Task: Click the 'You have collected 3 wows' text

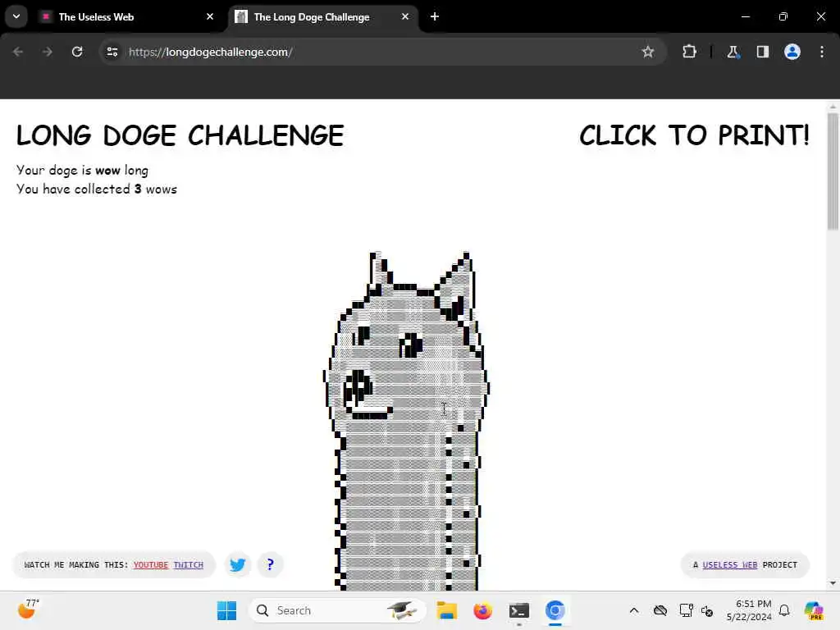Action: (97, 189)
